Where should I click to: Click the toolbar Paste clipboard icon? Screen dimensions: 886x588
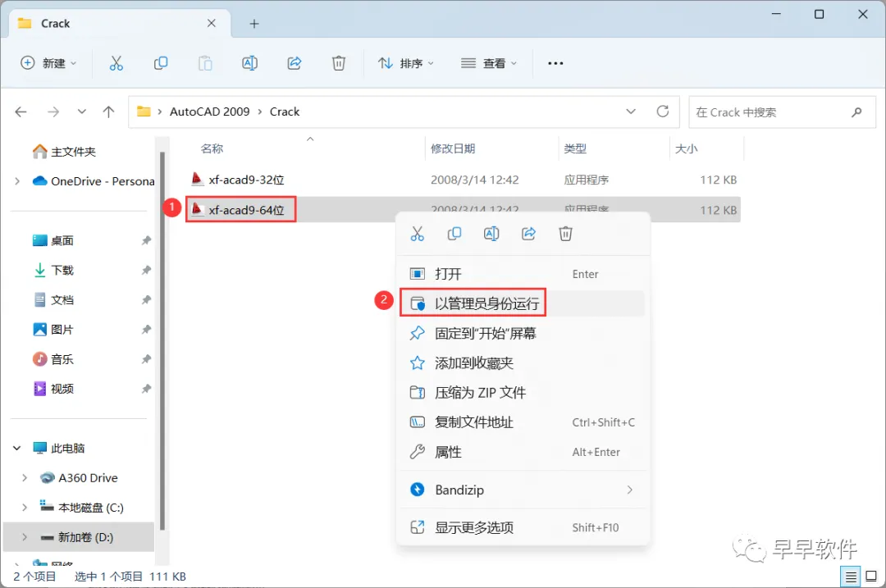point(205,63)
